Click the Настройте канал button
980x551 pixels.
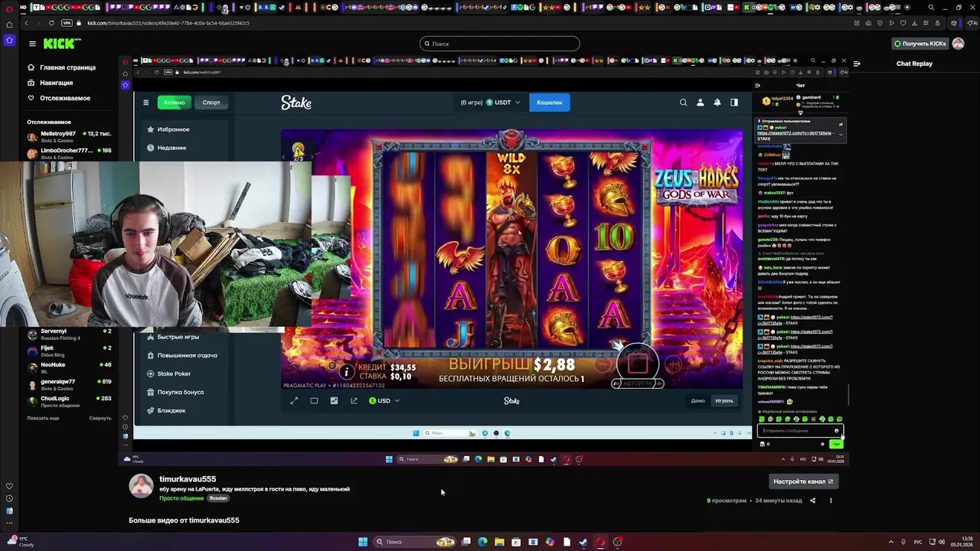(x=803, y=481)
